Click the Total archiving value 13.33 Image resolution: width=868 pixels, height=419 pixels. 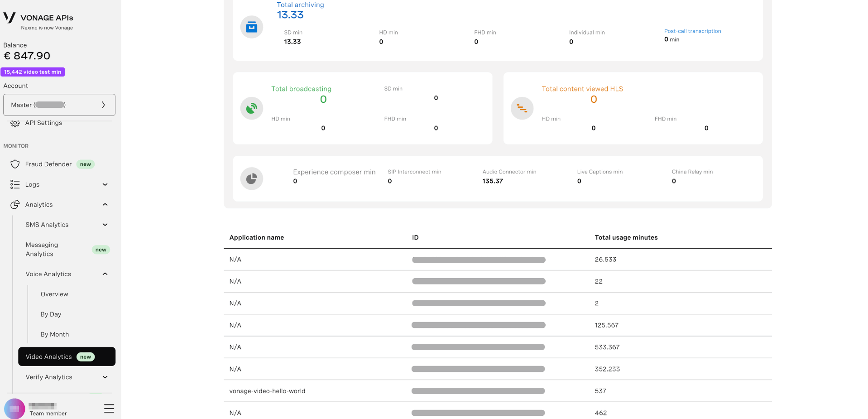coord(290,15)
